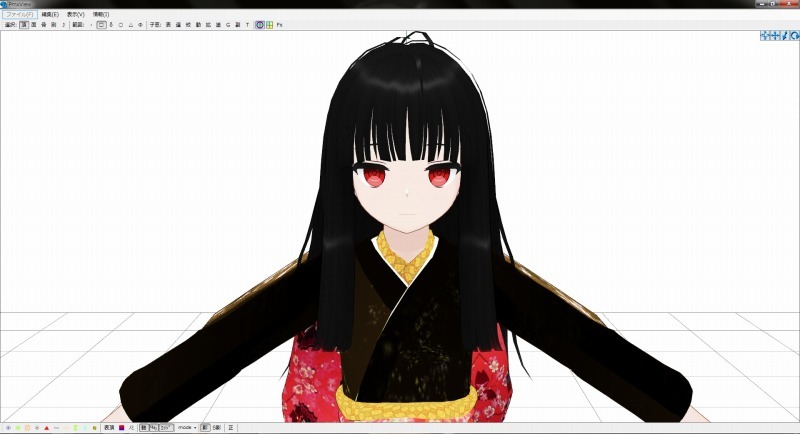The image size is (800, 434).
Task: Open the 絞 filter sub-window
Action: 188,24
